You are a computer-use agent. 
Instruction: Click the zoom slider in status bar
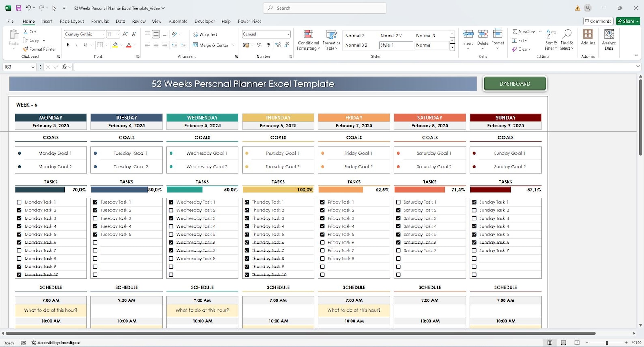coord(607,343)
